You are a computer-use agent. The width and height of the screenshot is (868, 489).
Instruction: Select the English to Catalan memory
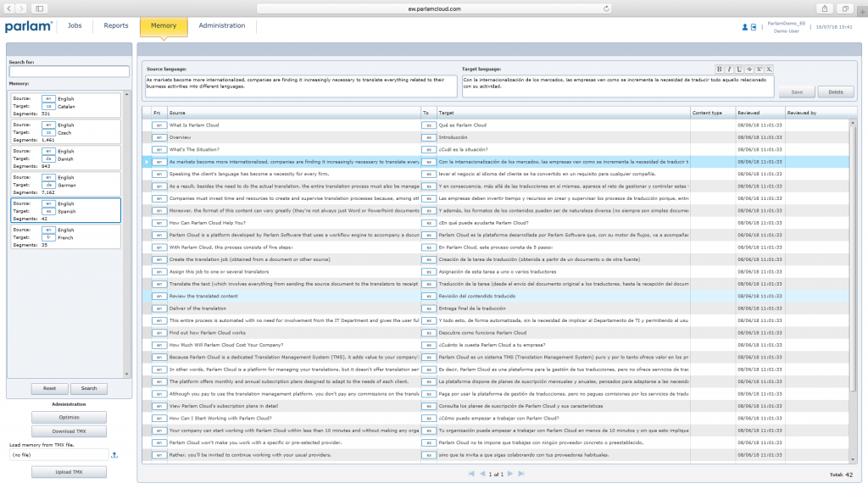(65, 106)
